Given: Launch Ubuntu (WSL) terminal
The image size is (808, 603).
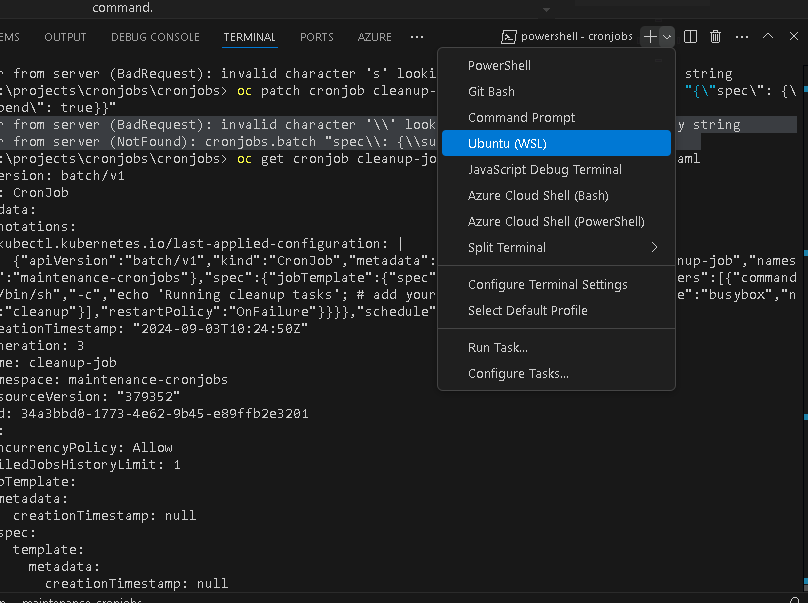Looking at the screenshot, I should tap(556, 143).
